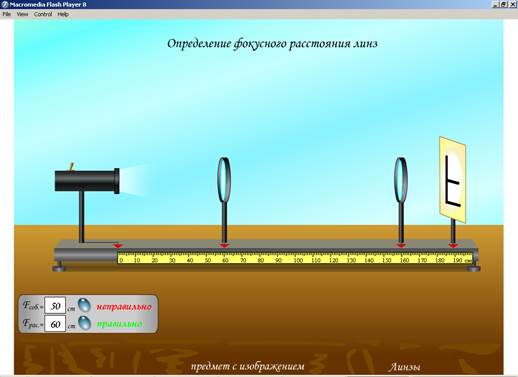Open the File menu
The image size is (518, 377).
[x=7, y=14]
